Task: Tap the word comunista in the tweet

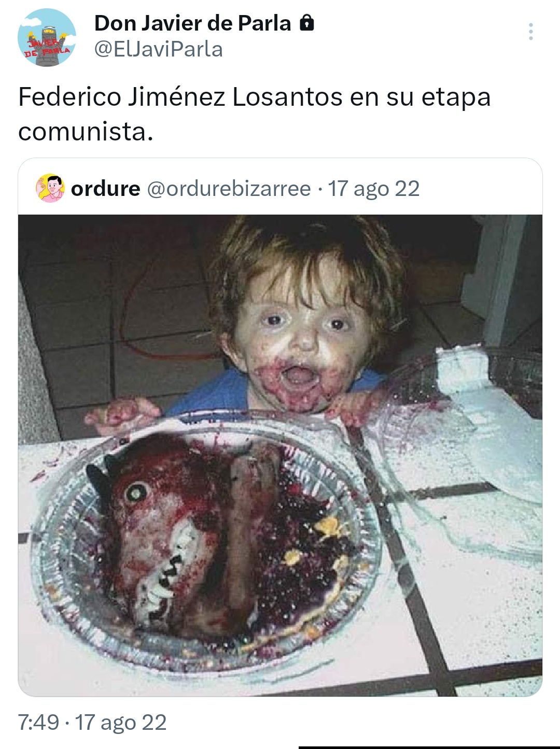Action: coord(86,132)
